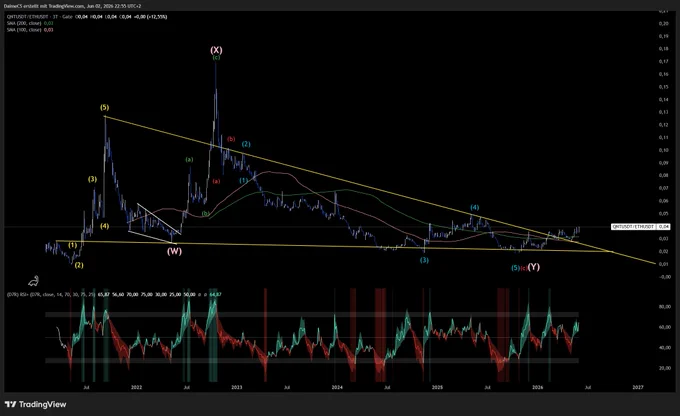The height and width of the screenshot is (416, 680).
Task: Click the chart header text with TradingView.com
Action: tap(72, 6)
